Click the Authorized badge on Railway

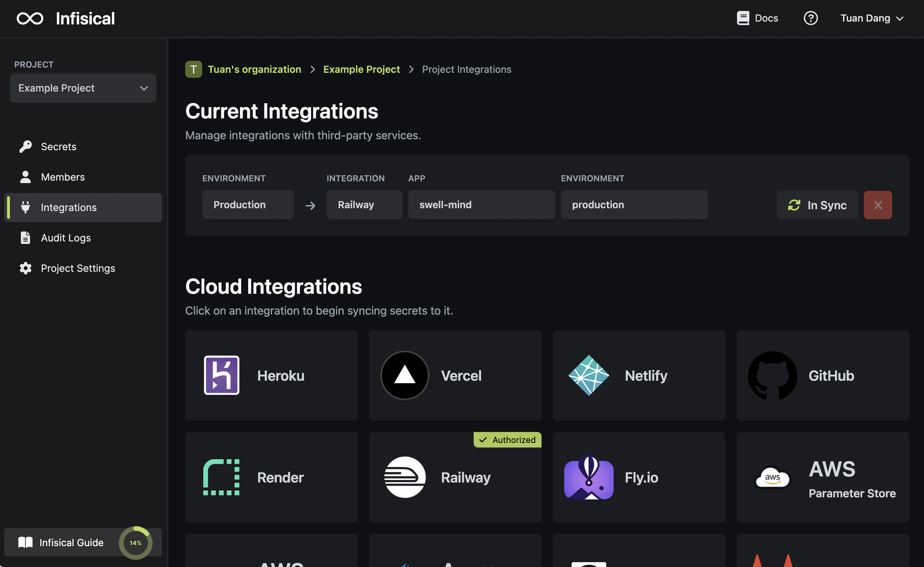pos(507,440)
